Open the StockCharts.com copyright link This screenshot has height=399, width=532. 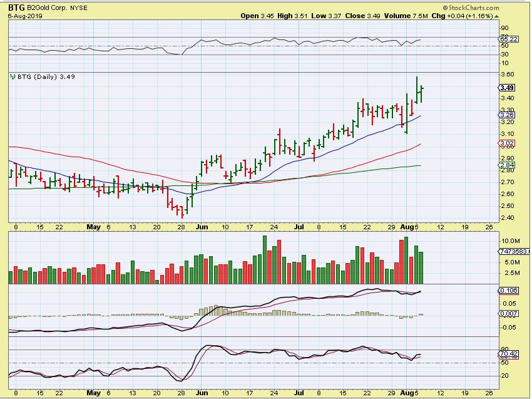[x=471, y=8]
